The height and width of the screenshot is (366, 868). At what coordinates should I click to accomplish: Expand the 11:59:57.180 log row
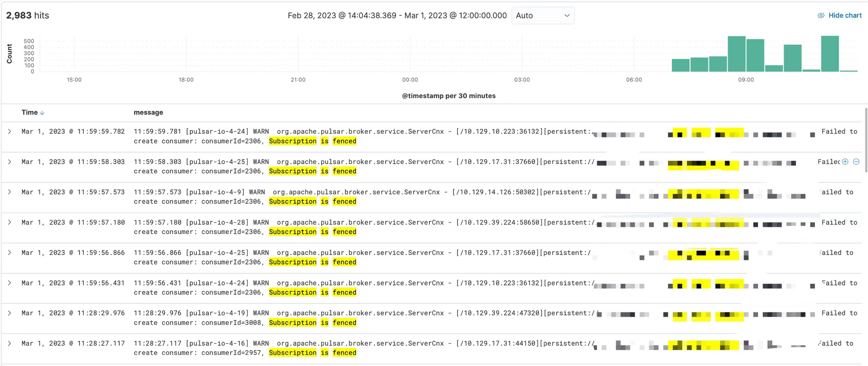[x=9, y=222]
